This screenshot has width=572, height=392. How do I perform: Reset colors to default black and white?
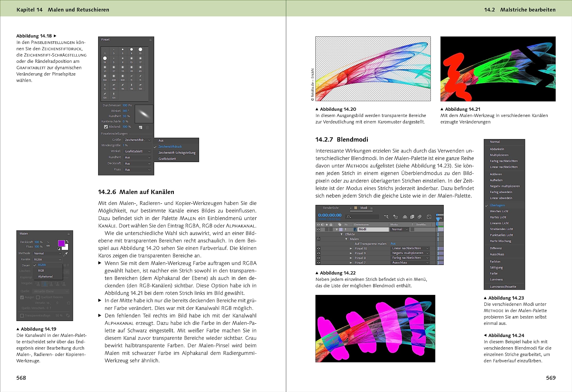coord(59,249)
